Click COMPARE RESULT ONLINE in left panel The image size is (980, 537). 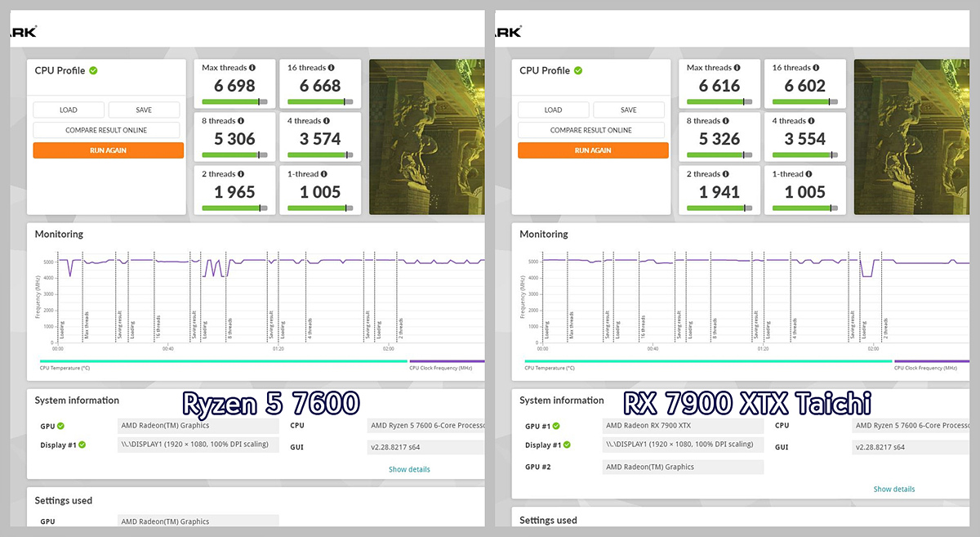coord(107,130)
